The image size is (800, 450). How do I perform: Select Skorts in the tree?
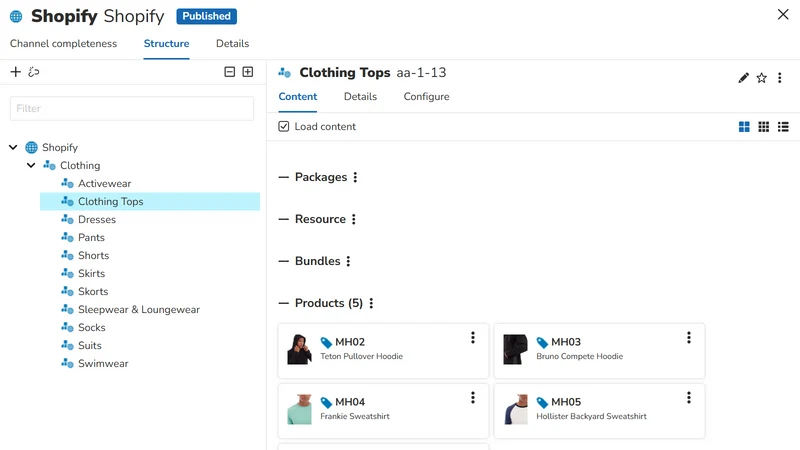(x=93, y=291)
